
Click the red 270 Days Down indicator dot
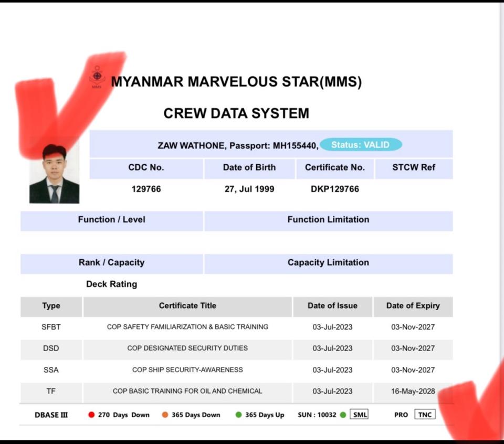click(x=91, y=415)
